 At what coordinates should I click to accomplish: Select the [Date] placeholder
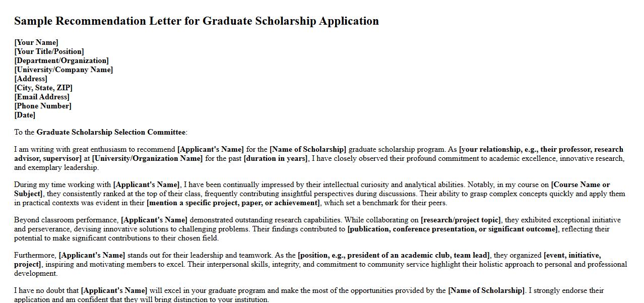click(25, 115)
